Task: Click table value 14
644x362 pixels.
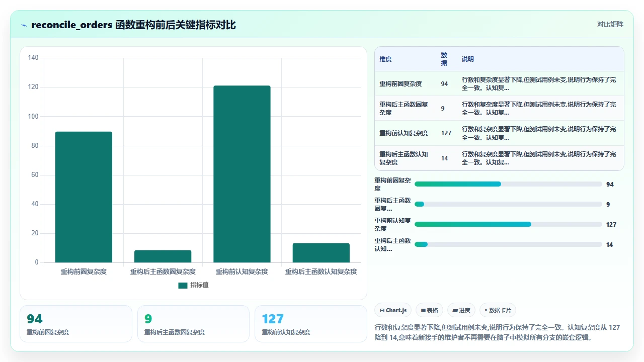Action: [444, 158]
